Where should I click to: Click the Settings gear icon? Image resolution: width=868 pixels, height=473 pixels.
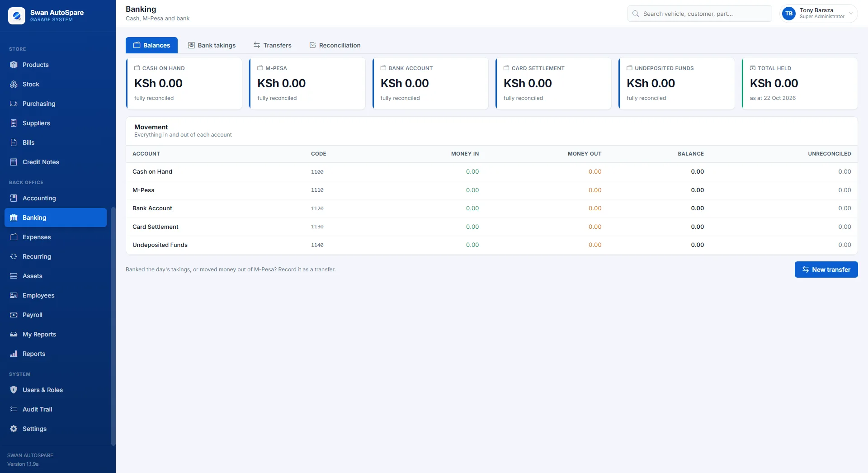coord(14,429)
